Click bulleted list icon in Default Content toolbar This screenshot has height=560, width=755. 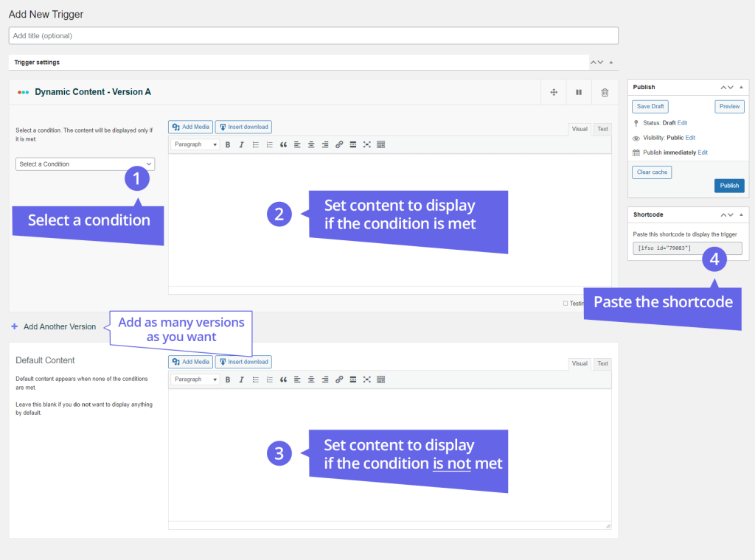tap(255, 380)
